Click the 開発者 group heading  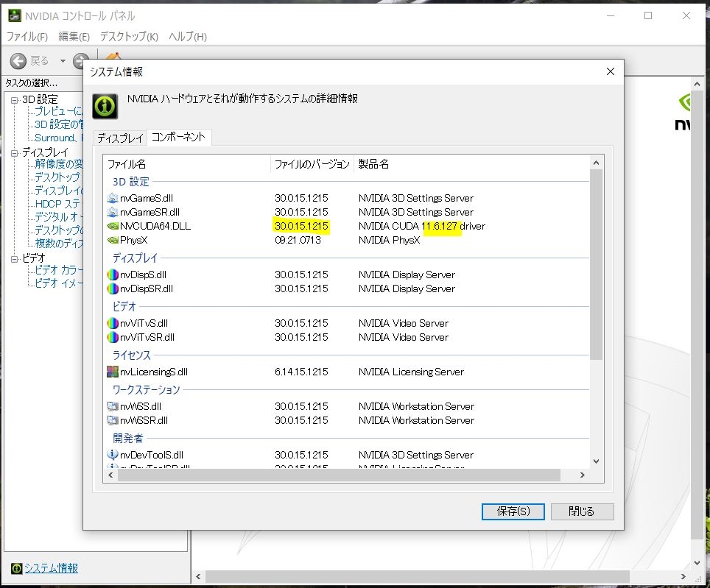[127, 439]
